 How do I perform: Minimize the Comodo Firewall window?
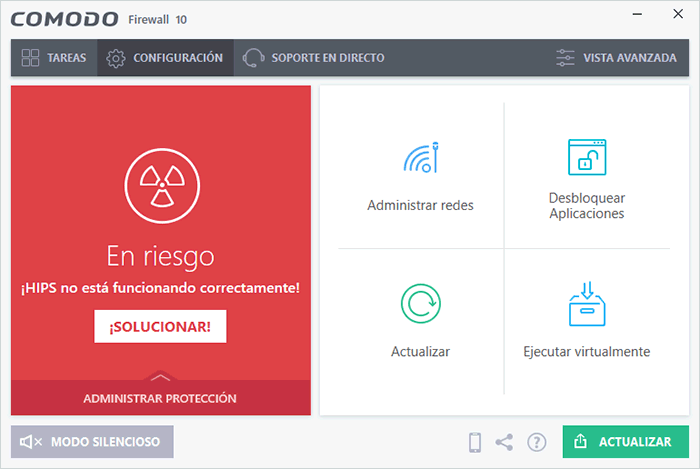coord(637,14)
